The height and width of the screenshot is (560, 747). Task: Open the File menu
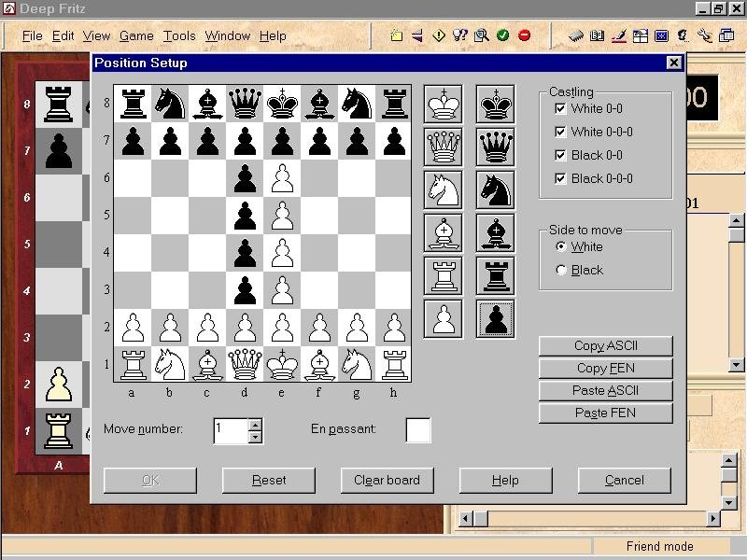33,36
